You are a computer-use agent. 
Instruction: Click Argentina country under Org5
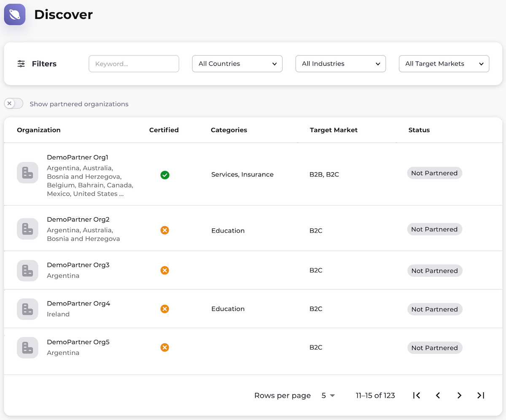[63, 353]
